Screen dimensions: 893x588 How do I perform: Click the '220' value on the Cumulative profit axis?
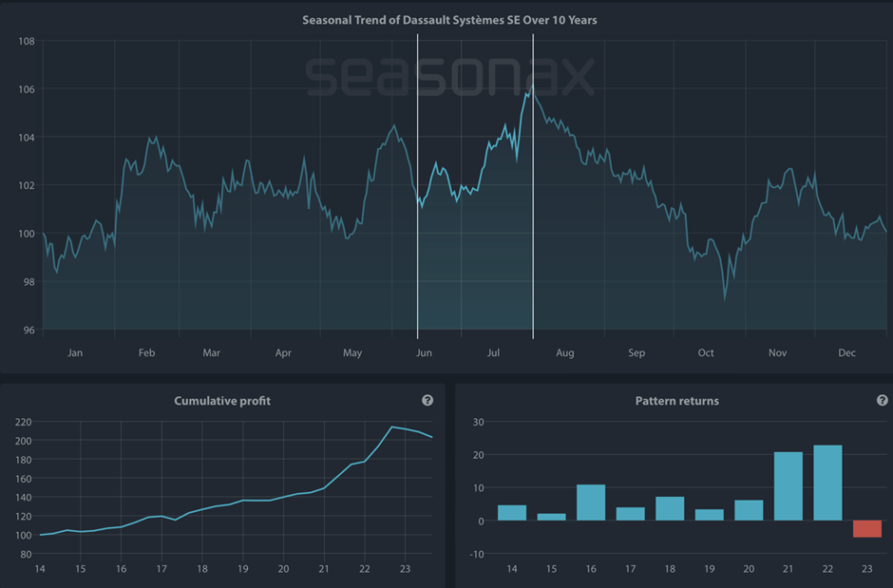point(24,422)
